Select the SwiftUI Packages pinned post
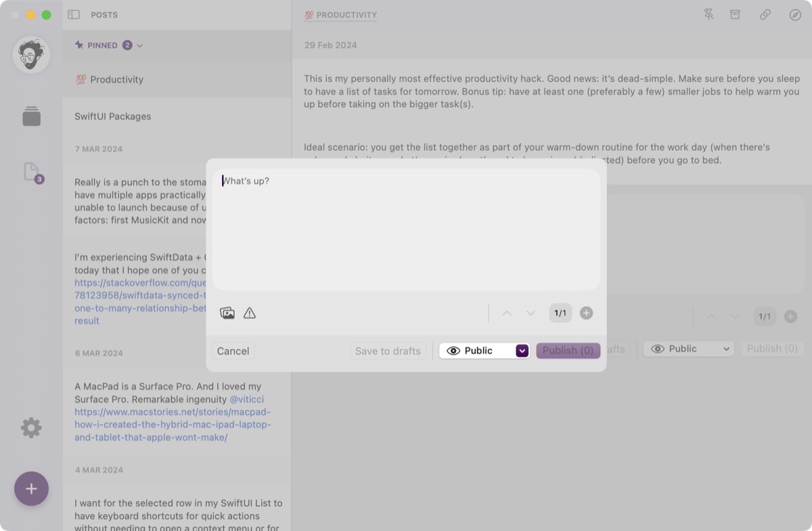This screenshot has height=531, width=812. [112, 116]
